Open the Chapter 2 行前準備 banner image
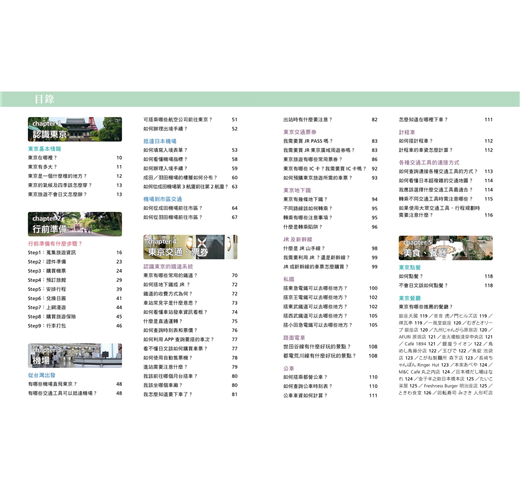Screen dimensions: 520x500 (x=75, y=224)
